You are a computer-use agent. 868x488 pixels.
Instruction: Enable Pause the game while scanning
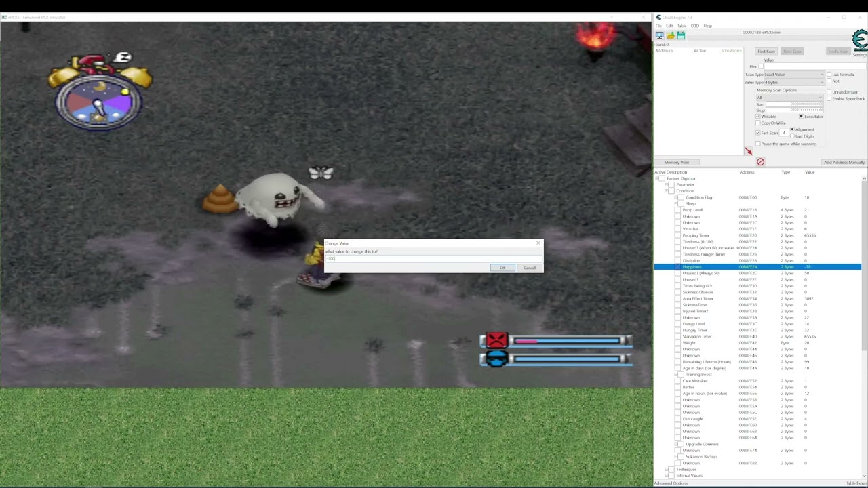(x=758, y=144)
